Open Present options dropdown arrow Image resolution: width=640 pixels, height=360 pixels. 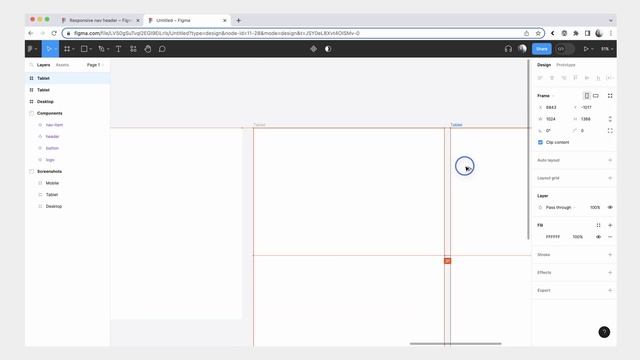592,49
